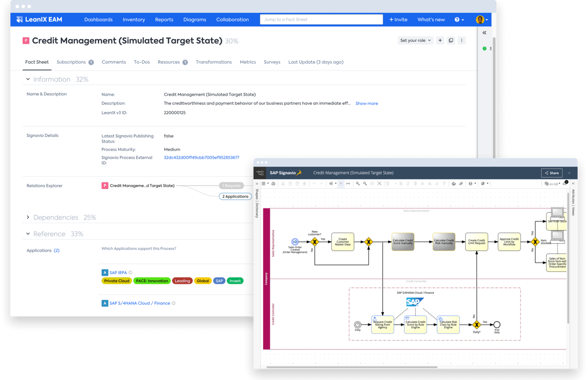Undo the last change in the Signavio editor
This screenshot has height=380, width=588.
click(x=314, y=183)
